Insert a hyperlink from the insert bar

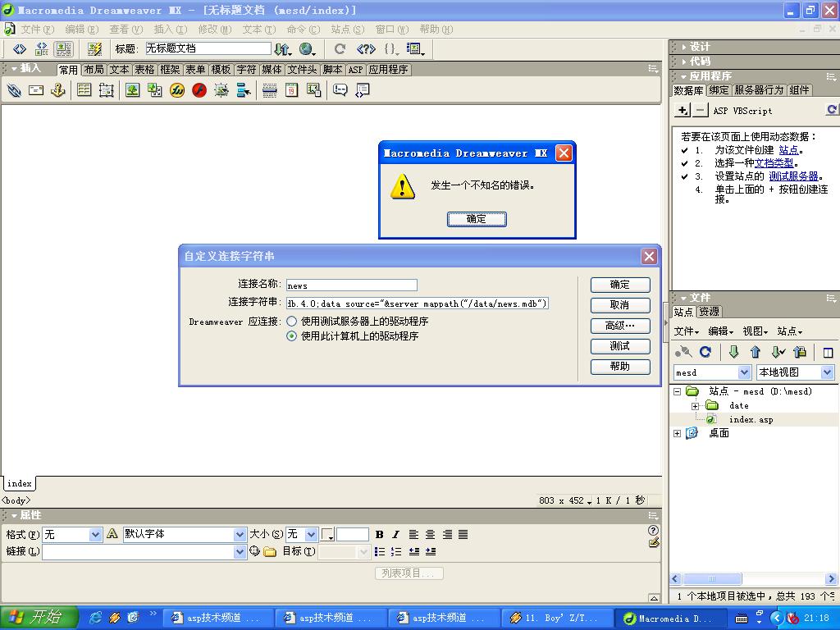coord(14,90)
